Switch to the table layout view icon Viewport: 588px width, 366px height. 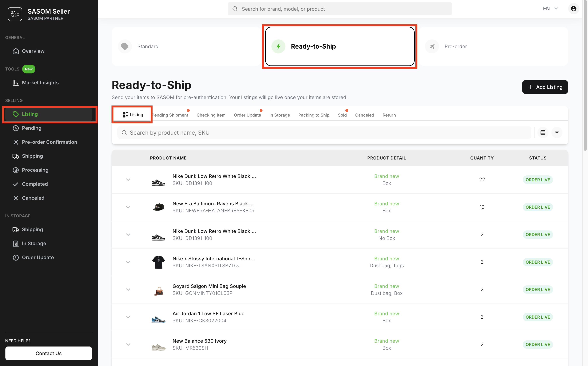[x=543, y=133]
